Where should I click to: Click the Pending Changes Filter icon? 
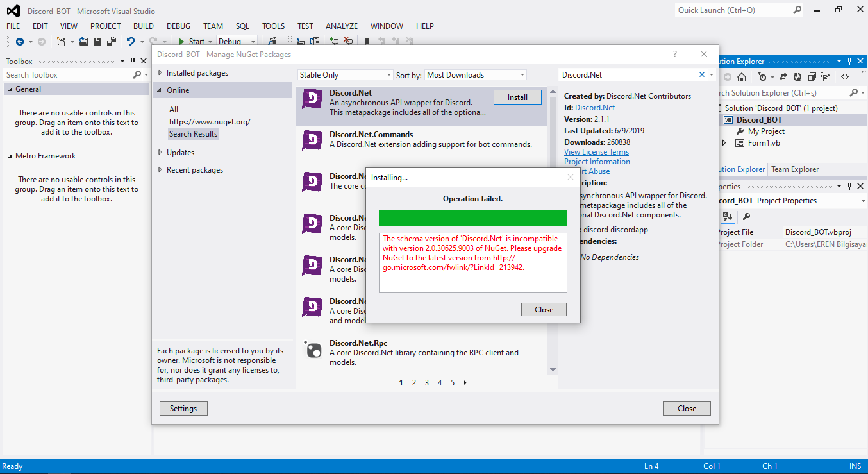pyautogui.click(x=762, y=77)
